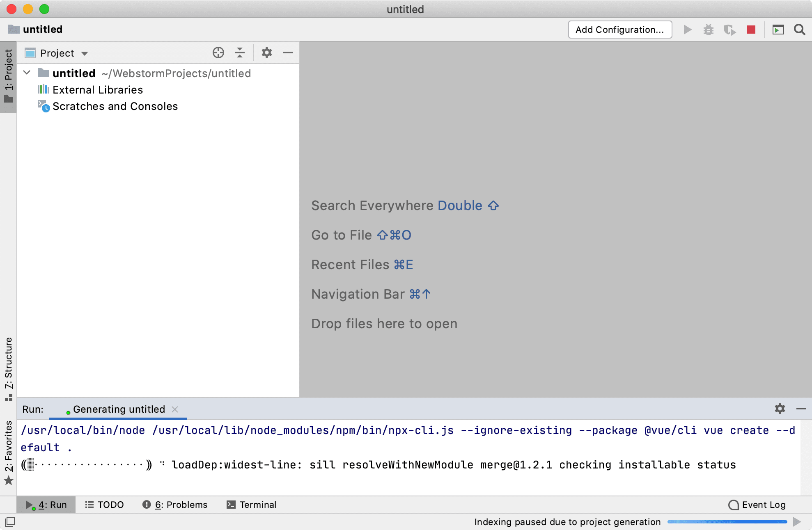Click the Debug bug icon in toolbar
The width and height of the screenshot is (812, 530).
pyautogui.click(x=708, y=30)
